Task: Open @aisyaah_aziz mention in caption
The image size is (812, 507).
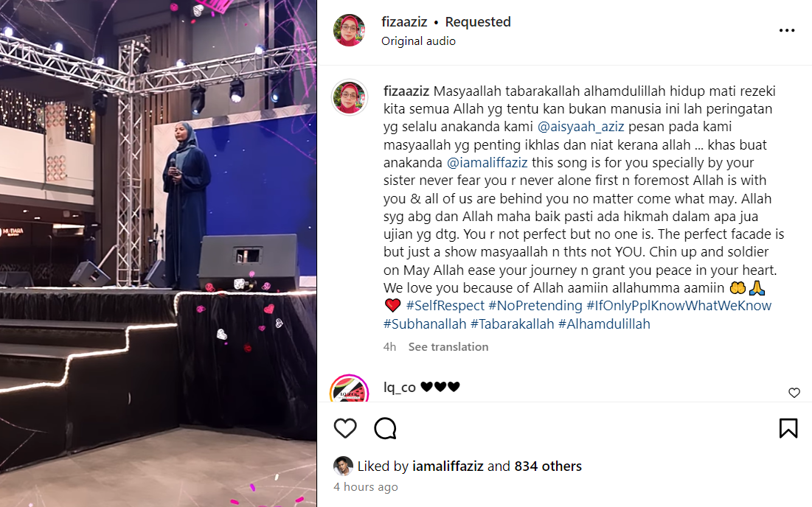Action: click(580, 127)
